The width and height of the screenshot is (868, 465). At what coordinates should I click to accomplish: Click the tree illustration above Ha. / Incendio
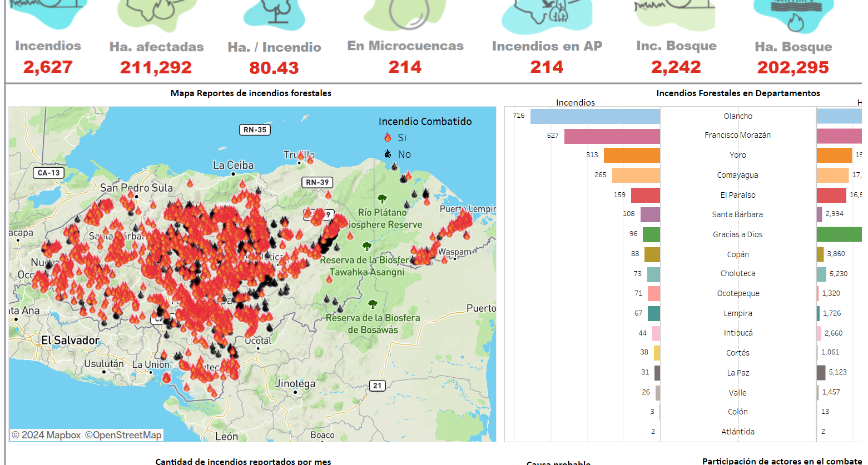275,14
